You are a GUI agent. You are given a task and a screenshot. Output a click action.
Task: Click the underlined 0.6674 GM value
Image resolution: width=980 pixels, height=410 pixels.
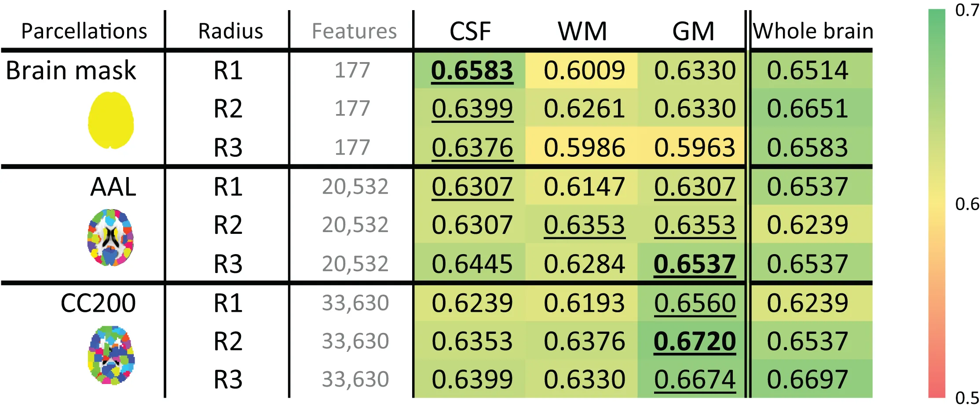695,380
